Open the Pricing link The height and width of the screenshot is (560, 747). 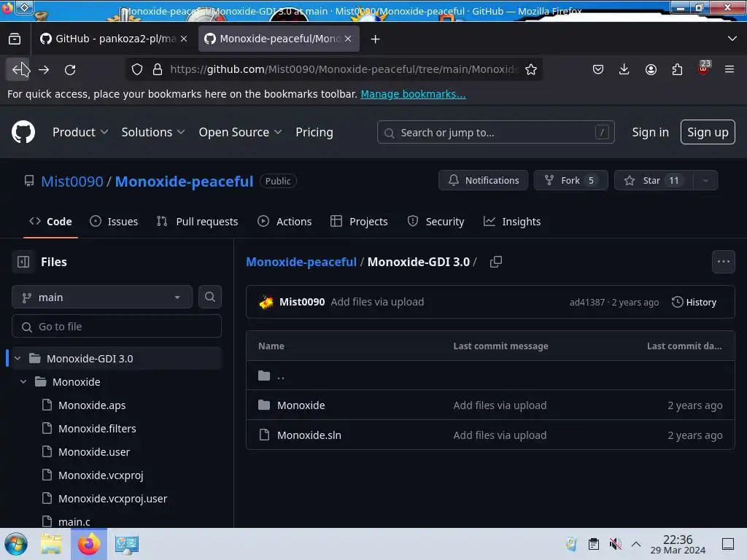[314, 132]
